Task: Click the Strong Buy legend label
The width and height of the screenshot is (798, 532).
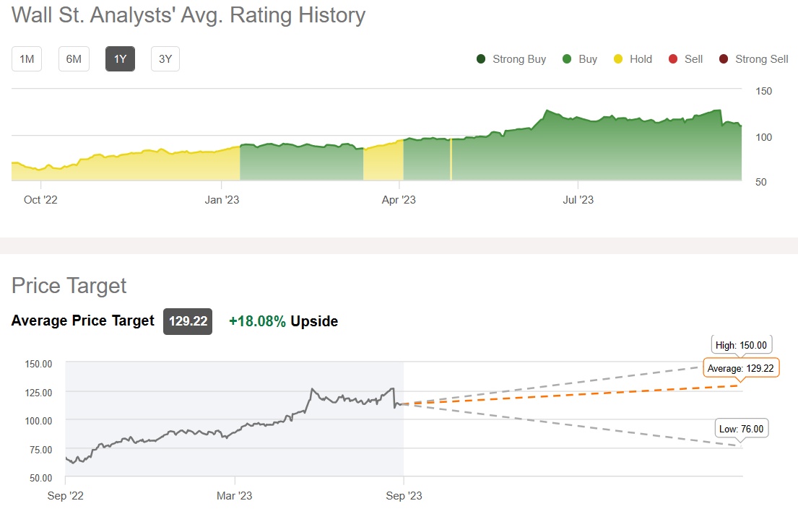Action: click(x=519, y=59)
